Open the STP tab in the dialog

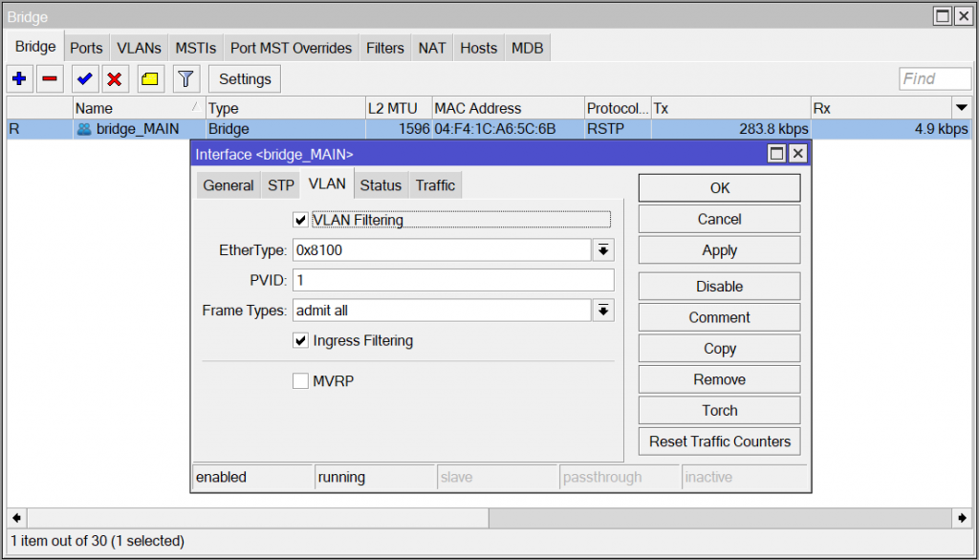(281, 185)
